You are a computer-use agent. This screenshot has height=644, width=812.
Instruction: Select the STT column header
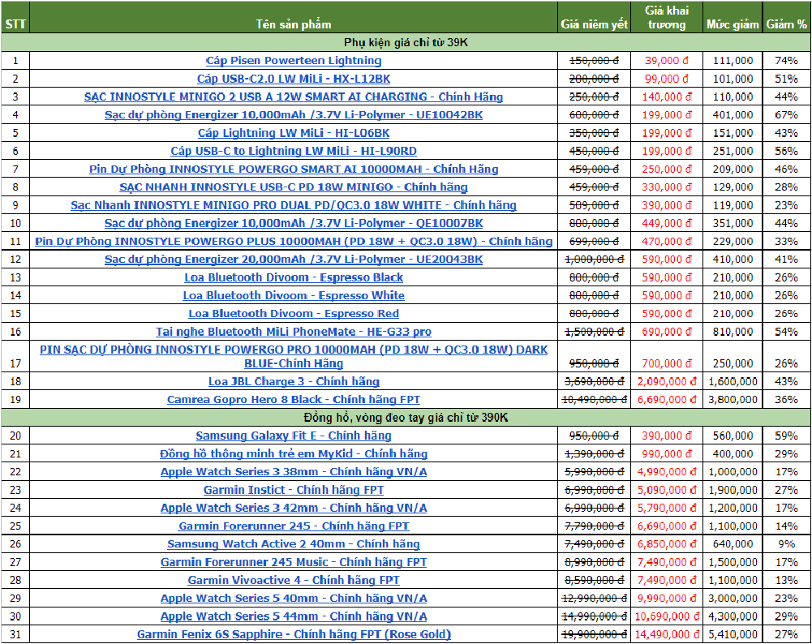pos(15,18)
